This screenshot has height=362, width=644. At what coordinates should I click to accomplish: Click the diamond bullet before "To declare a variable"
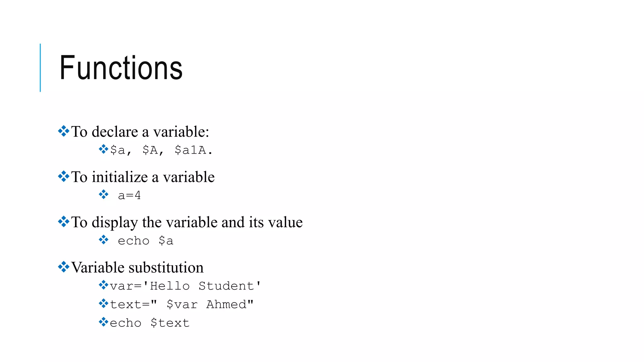tap(64, 131)
